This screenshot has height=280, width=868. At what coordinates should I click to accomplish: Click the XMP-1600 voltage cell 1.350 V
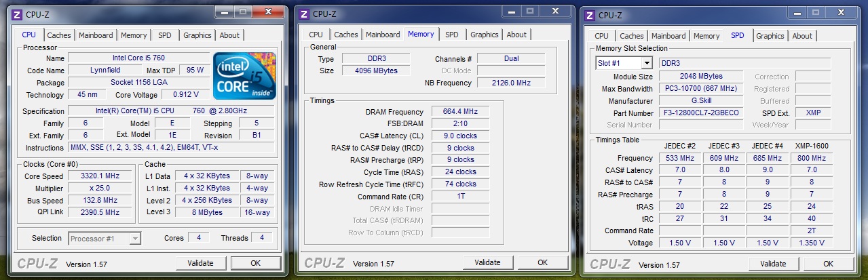(x=810, y=243)
